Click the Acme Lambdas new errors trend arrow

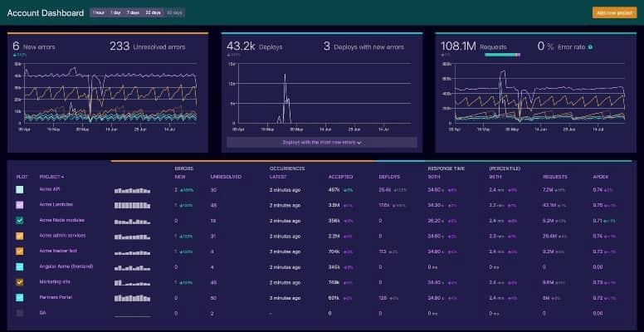[x=181, y=205]
